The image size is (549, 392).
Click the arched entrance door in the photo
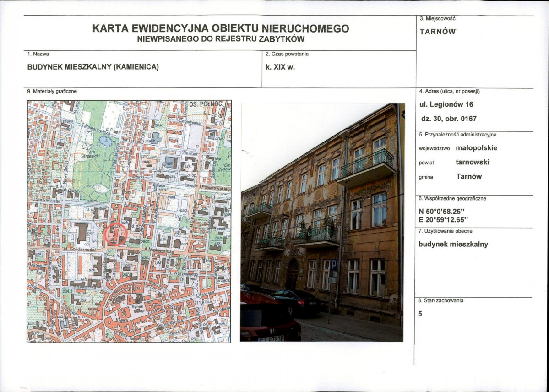tap(292, 274)
